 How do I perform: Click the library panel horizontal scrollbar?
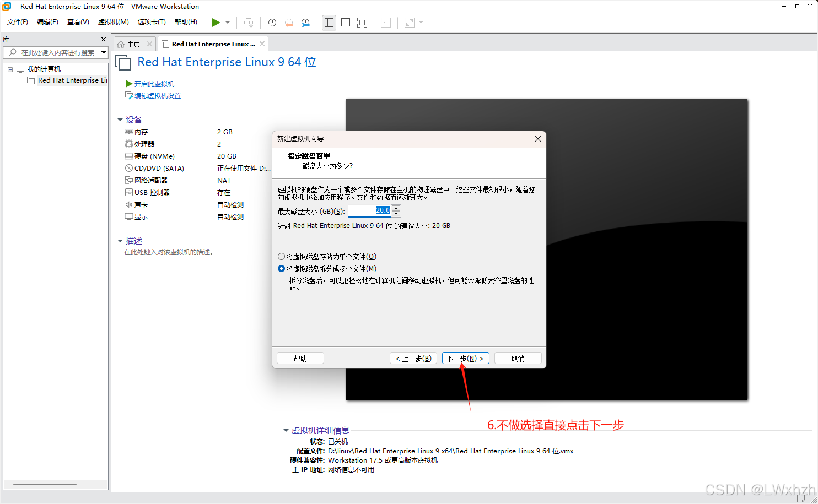pos(45,485)
